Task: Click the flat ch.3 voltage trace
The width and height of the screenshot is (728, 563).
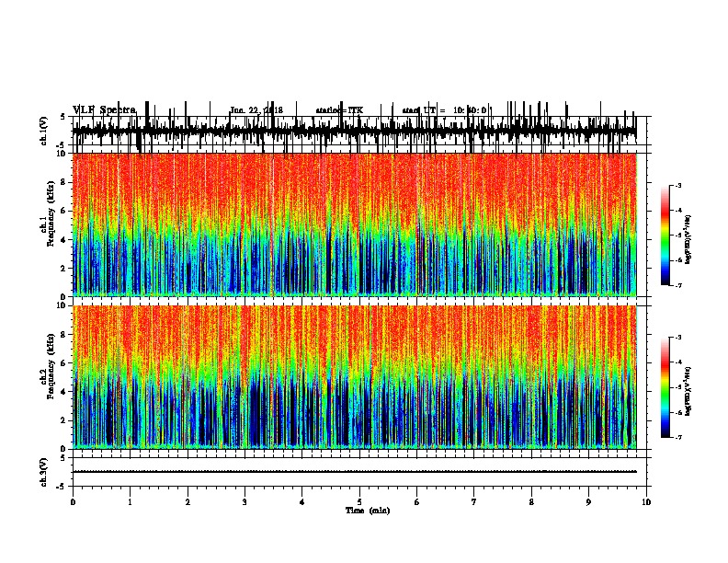Action: pos(355,472)
